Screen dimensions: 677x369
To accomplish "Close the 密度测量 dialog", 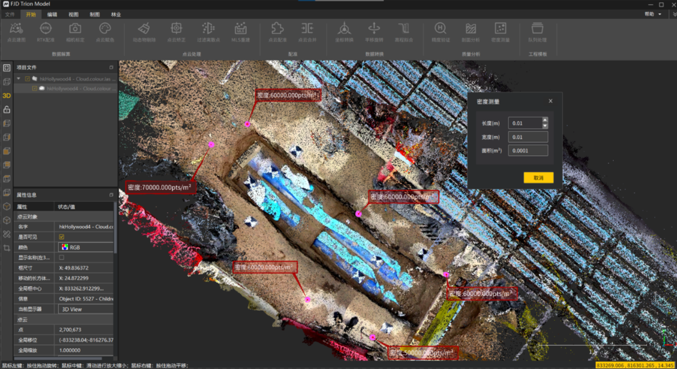I will [x=550, y=101].
